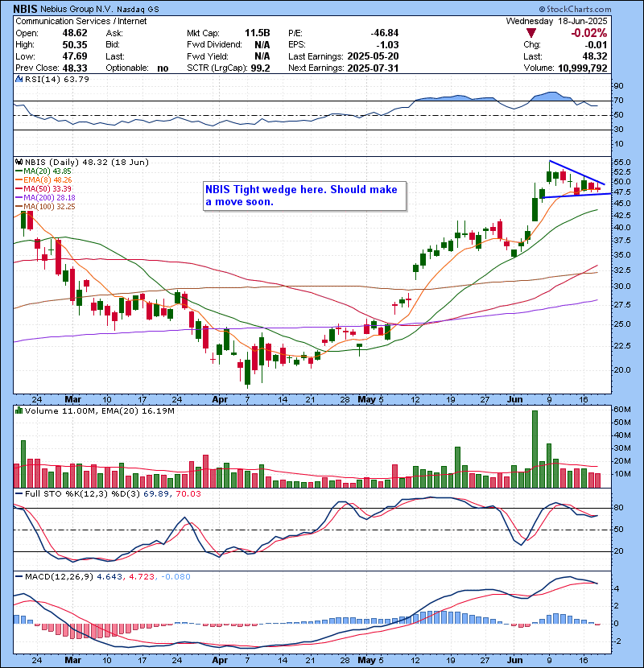Image resolution: width=644 pixels, height=668 pixels.
Task: Select the Low value 47.69
Action: coord(75,56)
